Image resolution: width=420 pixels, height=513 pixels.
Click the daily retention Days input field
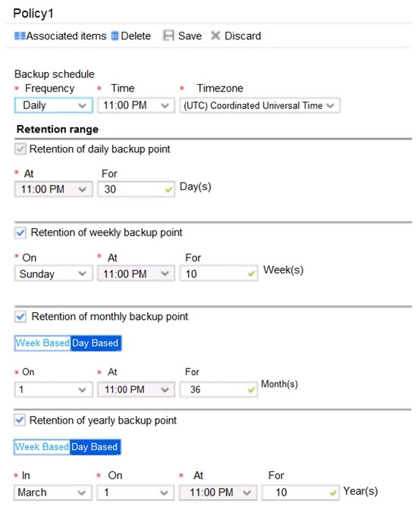136,189
